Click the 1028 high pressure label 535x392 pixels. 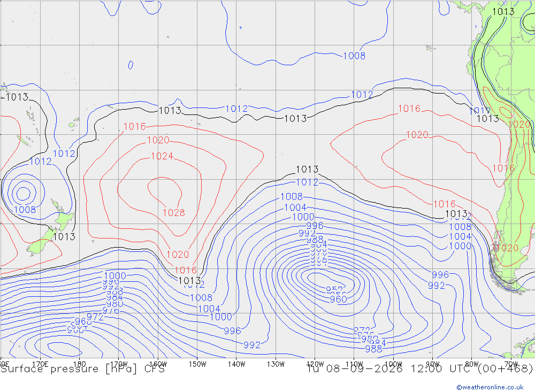(x=174, y=212)
